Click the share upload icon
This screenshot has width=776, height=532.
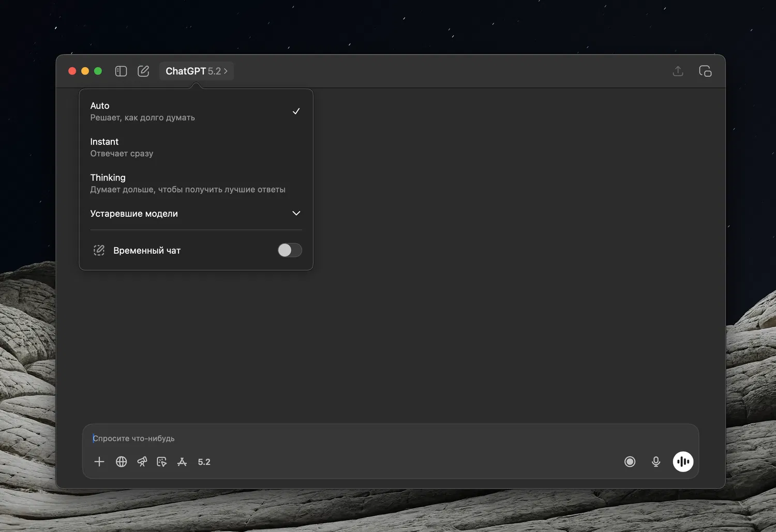click(678, 71)
